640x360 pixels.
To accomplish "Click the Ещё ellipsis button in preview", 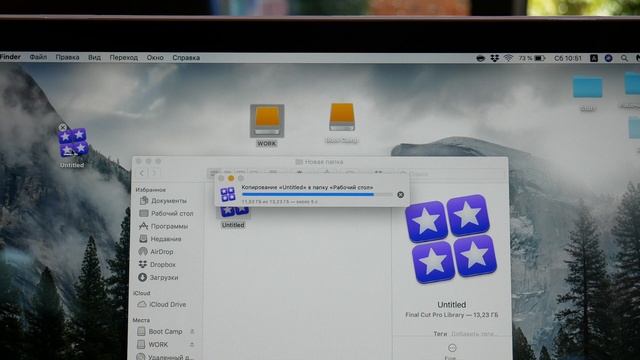I will pyautogui.click(x=452, y=348).
